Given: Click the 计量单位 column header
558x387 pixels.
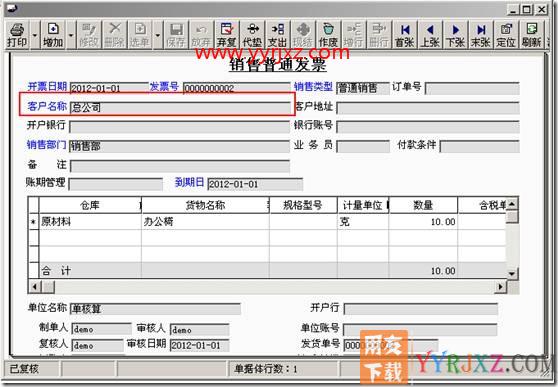Looking at the screenshot, I should (363, 205).
